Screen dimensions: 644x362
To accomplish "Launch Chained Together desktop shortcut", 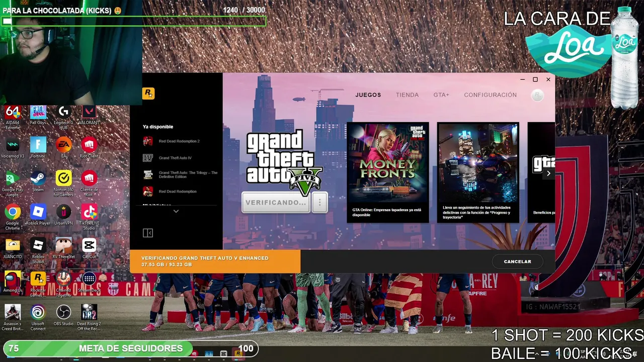I will pyautogui.click(x=63, y=285).
